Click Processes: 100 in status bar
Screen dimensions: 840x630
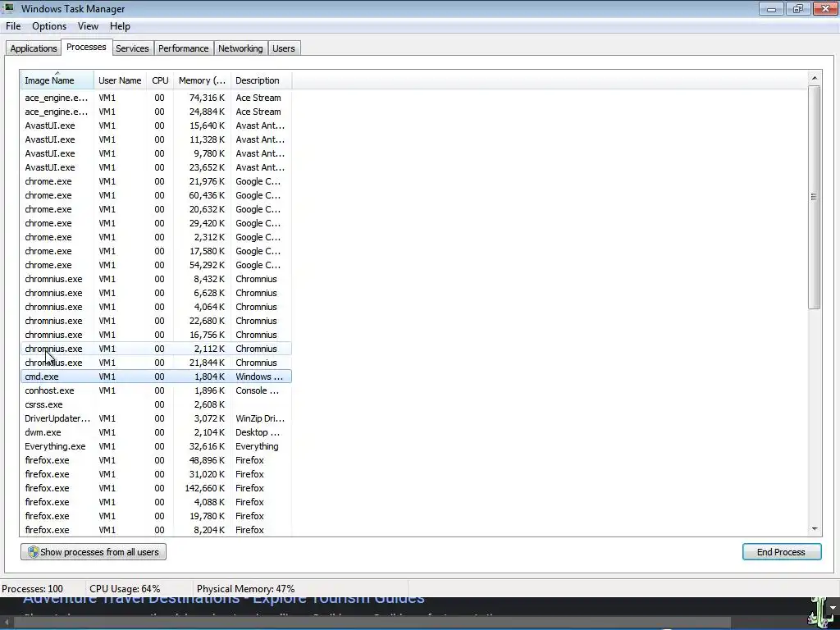tap(32, 589)
